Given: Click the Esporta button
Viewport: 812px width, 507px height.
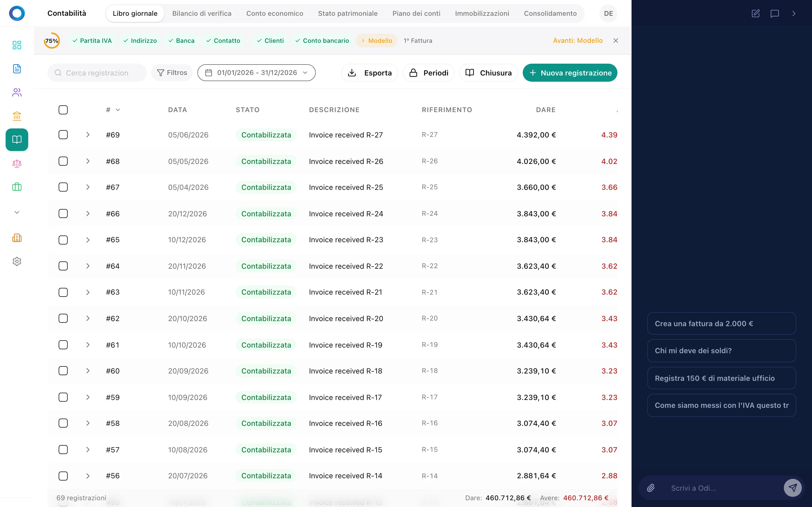Looking at the screenshot, I should point(369,73).
